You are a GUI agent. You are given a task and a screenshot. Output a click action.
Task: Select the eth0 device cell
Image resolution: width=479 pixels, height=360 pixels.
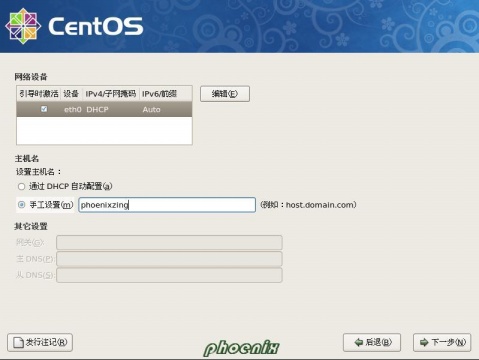click(73, 109)
